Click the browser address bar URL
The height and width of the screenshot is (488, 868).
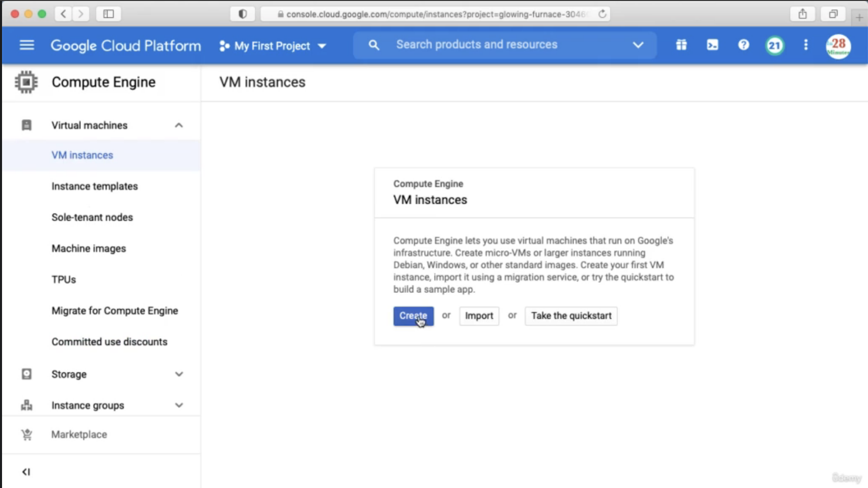point(436,14)
